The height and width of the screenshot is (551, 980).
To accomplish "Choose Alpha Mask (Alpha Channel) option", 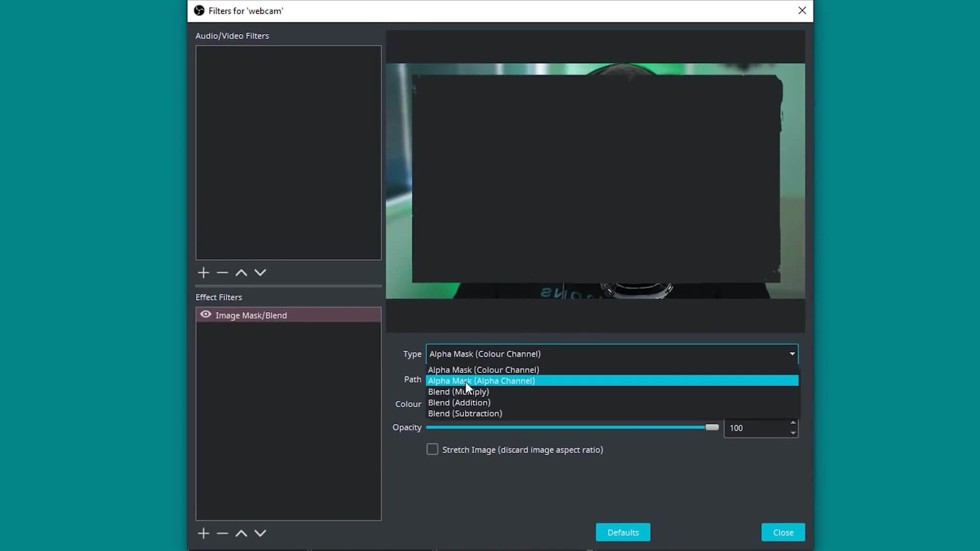I will (481, 381).
